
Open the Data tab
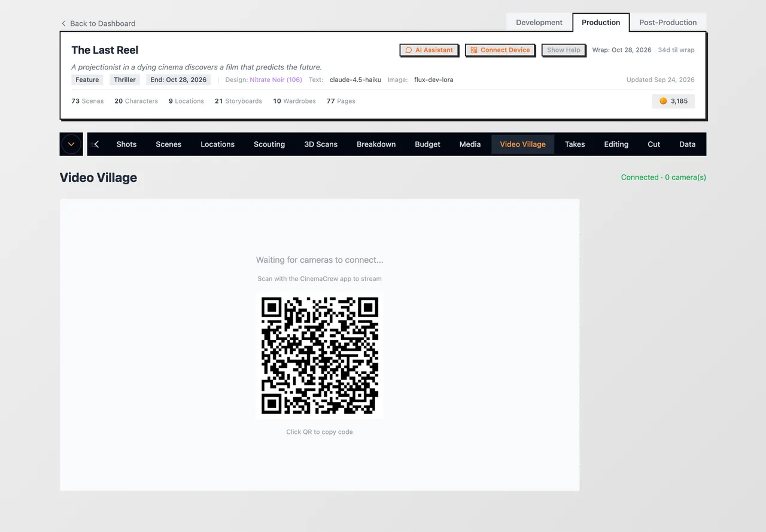click(x=688, y=144)
